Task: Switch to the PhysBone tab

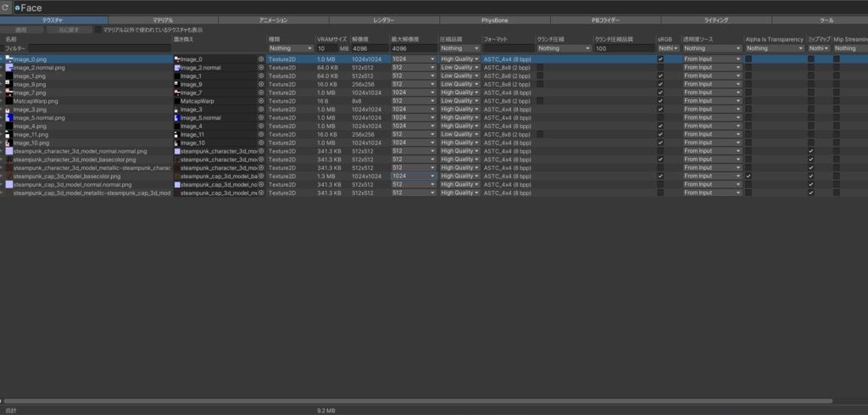Action: [x=495, y=20]
